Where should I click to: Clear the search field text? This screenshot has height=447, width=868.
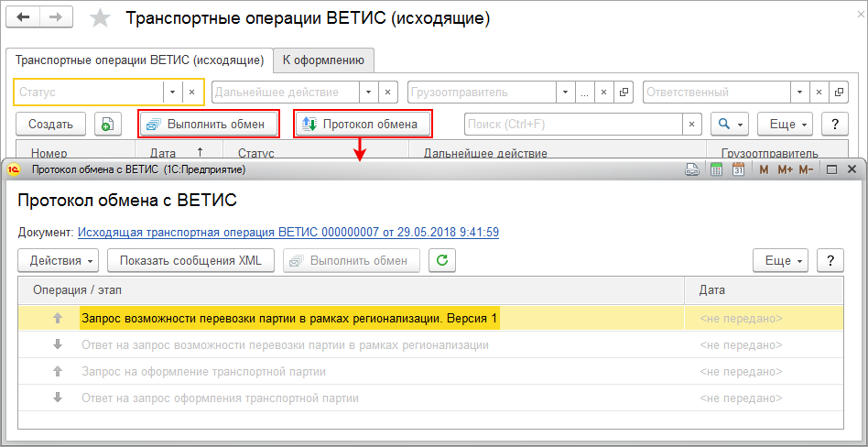pos(691,124)
